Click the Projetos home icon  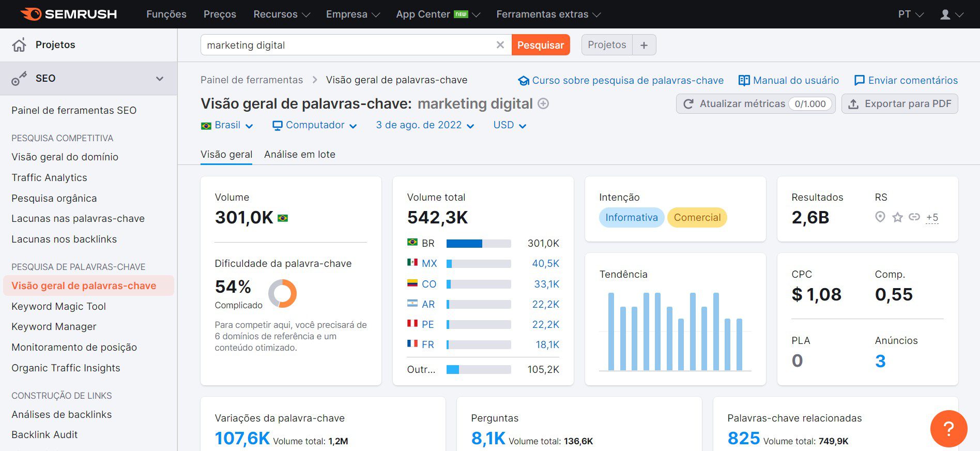tap(19, 45)
